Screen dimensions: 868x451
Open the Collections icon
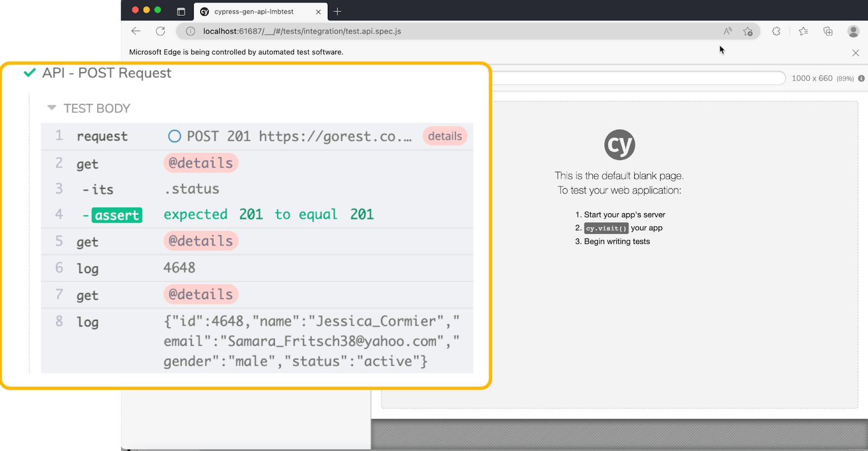828,31
